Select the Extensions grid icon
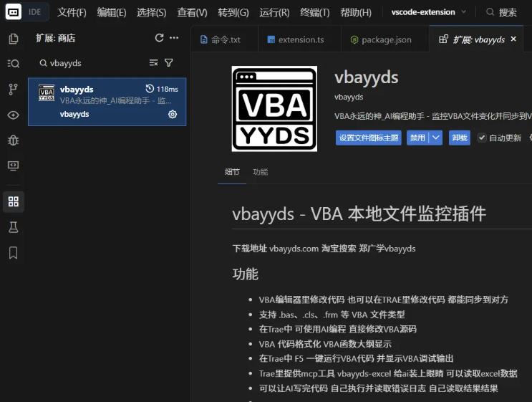Image resolution: width=532 pixels, height=402 pixels. tap(13, 201)
